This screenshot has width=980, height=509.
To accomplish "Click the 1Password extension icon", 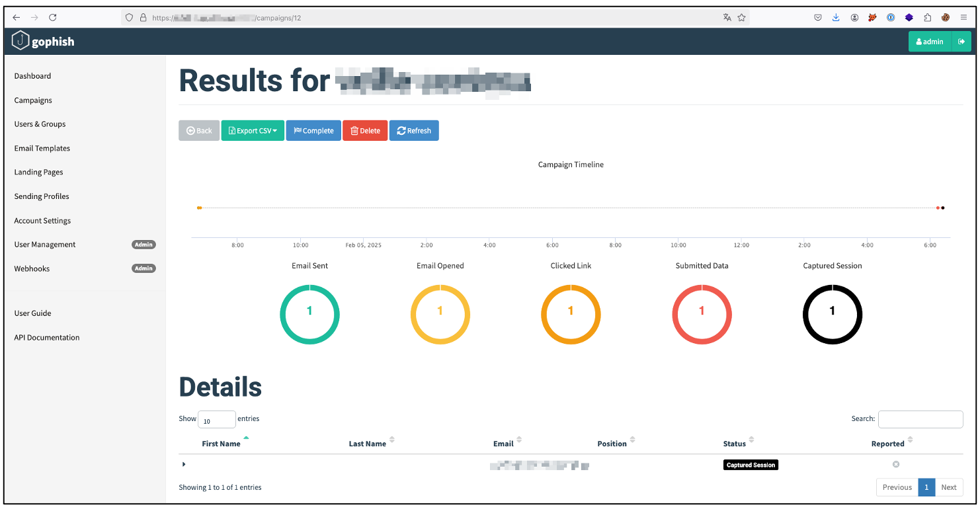I will click(891, 17).
